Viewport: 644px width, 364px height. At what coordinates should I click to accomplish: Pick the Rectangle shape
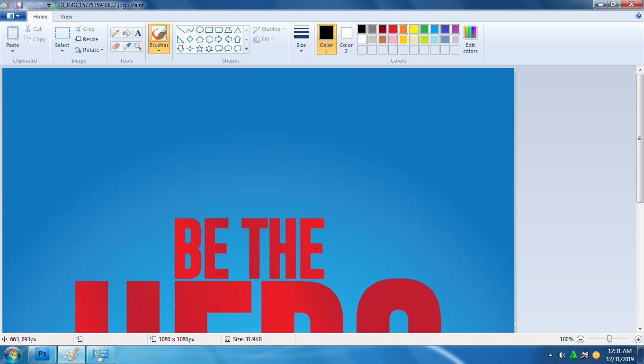(x=209, y=30)
